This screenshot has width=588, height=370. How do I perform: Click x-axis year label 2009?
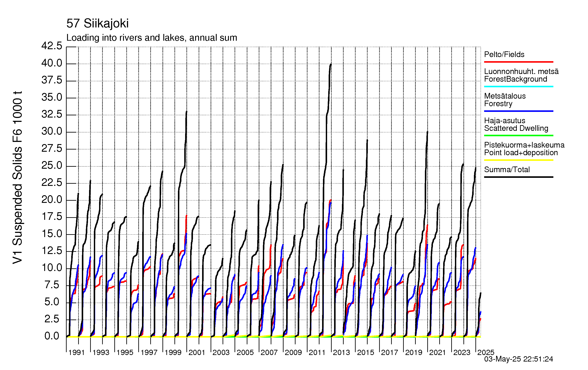click(x=293, y=352)
